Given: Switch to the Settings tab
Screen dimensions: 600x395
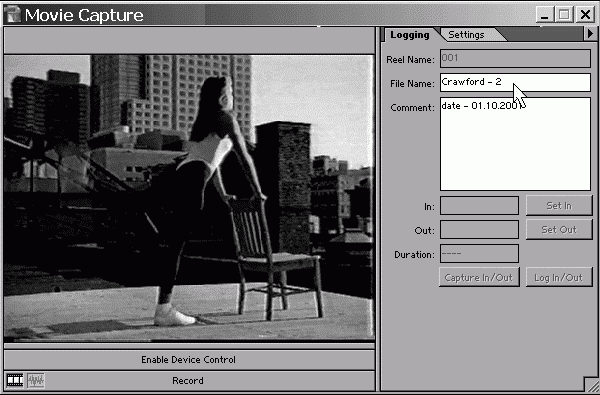Looking at the screenshot, I should (466, 35).
